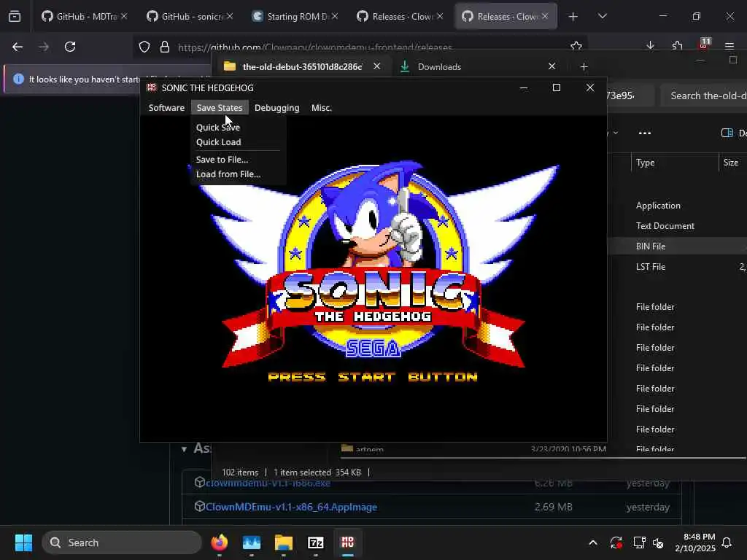Open the Windows Start menu

tap(23, 542)
